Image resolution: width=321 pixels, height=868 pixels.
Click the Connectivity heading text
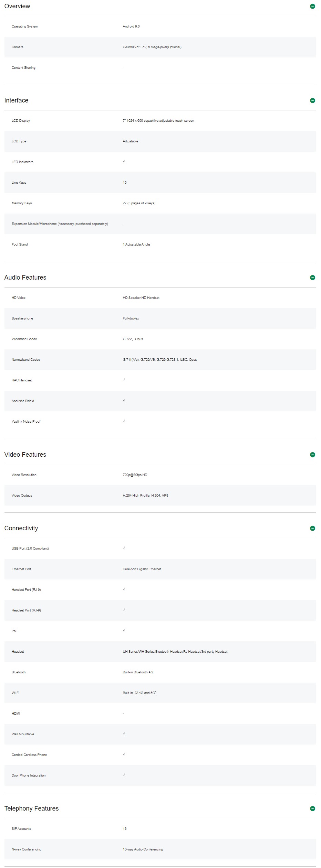pos(21,528)
